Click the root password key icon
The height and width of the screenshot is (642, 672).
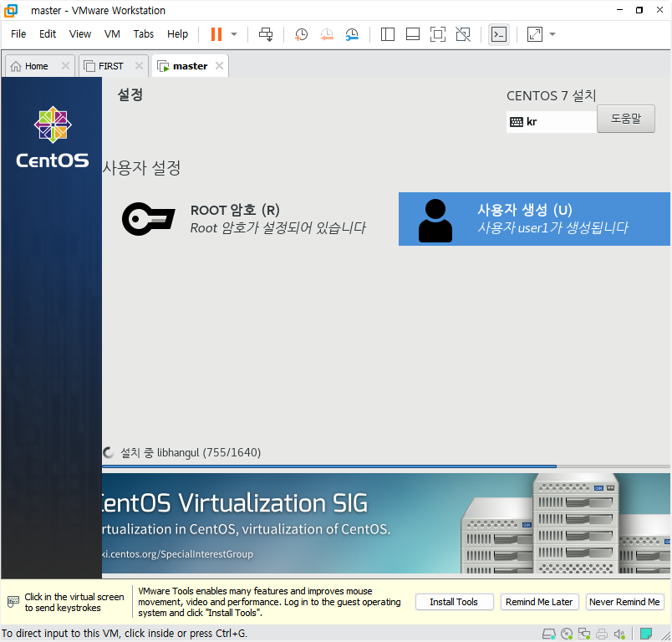(x=148, y=219)
